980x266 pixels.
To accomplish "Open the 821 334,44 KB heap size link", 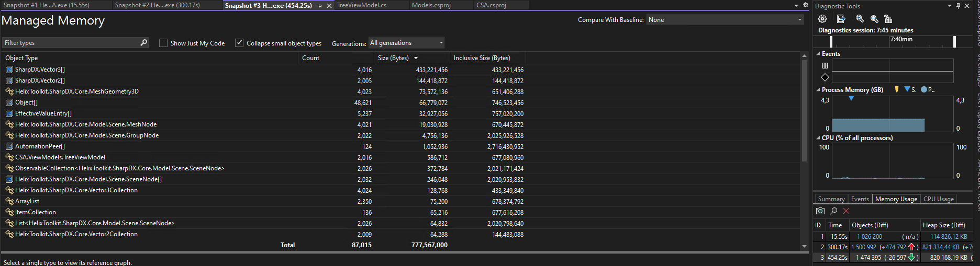I will pyautogui.click(x=941, y=247).
